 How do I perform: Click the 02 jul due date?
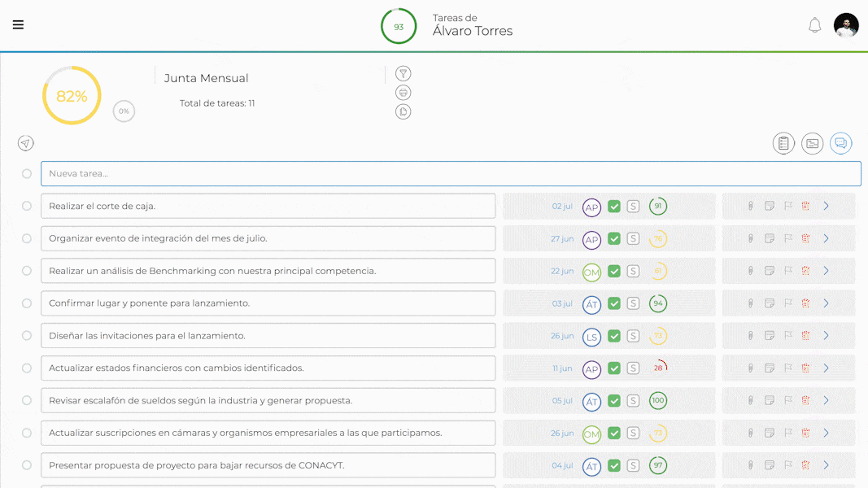click(562, 207)
